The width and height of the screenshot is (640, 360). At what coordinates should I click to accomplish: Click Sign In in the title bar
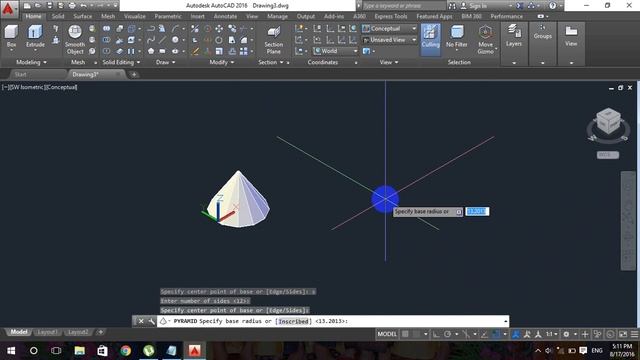[x=478, y=6]
